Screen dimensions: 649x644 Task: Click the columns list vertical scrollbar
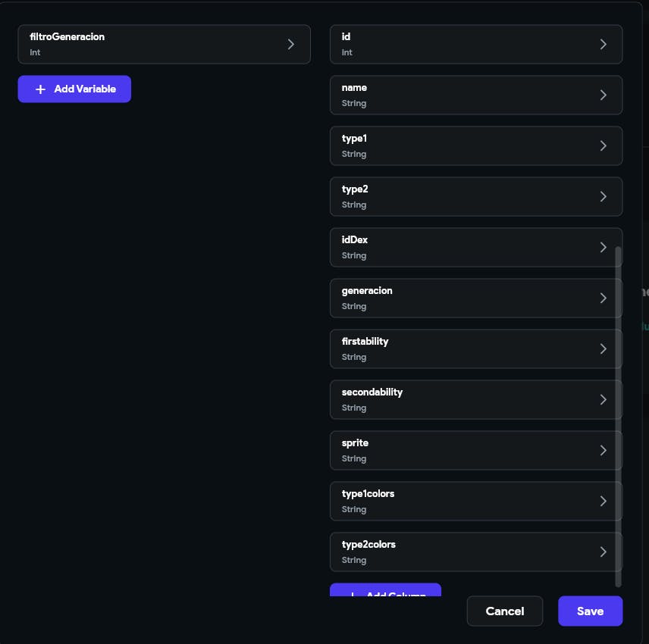click(618, 415)
